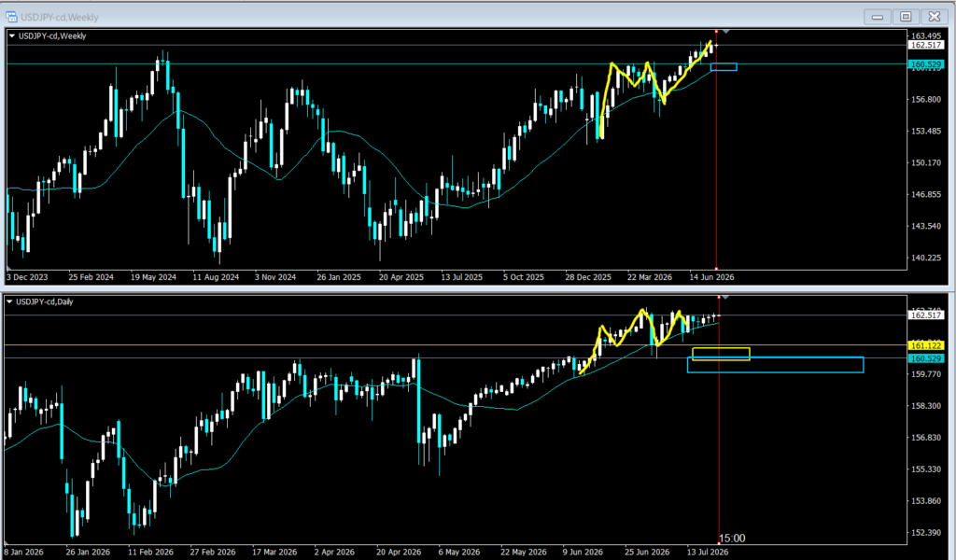The height and width of the screenshot is (560, 956).
Task: Click the 163.495 price scale value
Action: pyautogui.click(x=925, y=36)
